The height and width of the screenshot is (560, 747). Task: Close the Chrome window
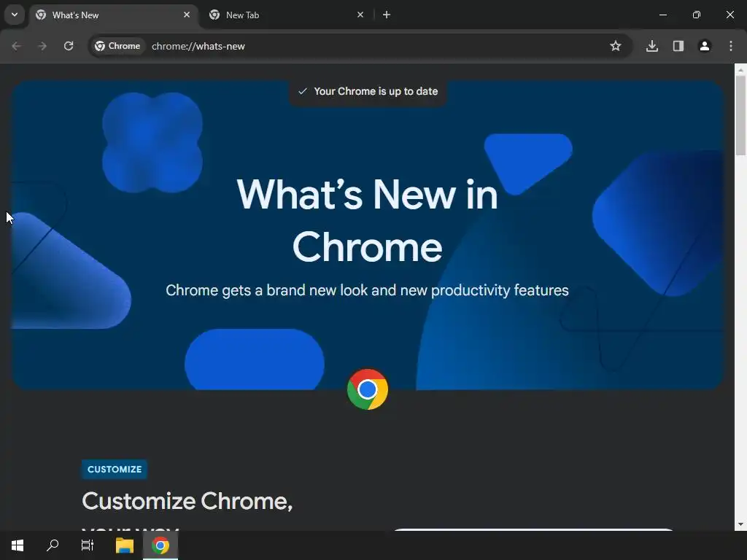[729, 15]
